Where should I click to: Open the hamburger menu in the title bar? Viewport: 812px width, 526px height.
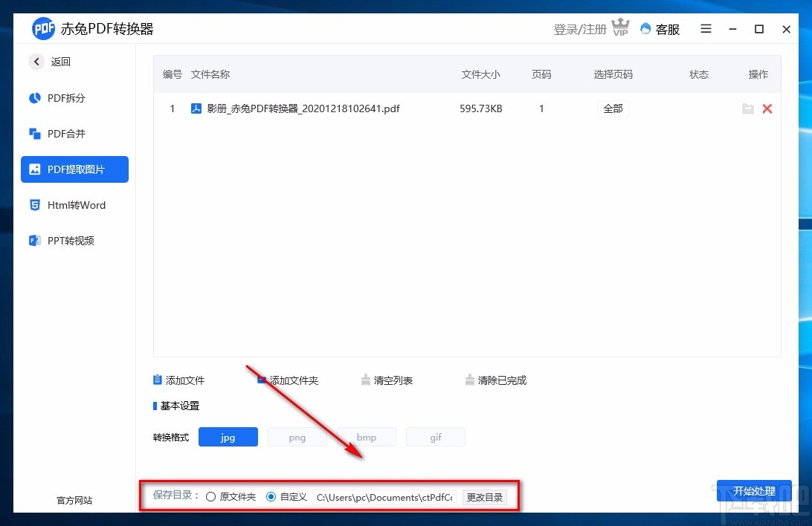(706, 29)
